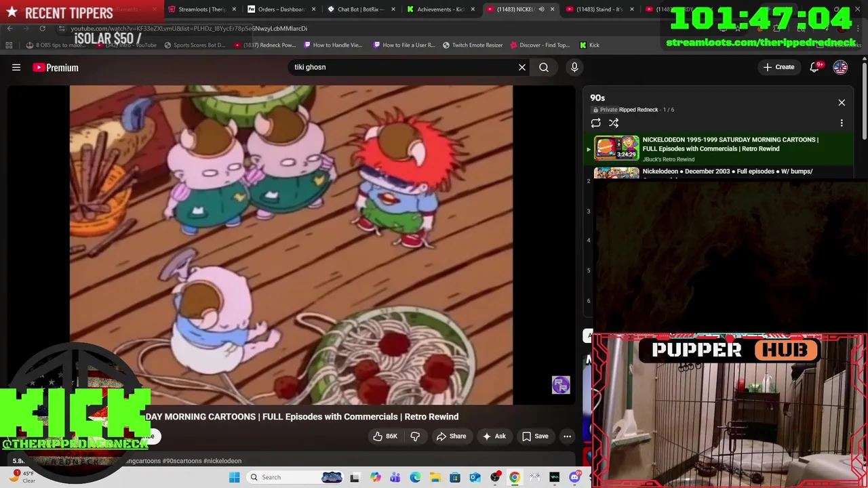Open Microsoft Store from taskbar
This screenshot has height=488, width=868.
click(x=455, y=477)
